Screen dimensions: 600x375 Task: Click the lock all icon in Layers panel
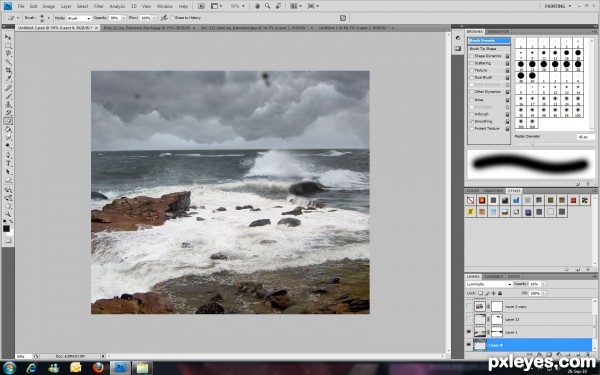500,293
